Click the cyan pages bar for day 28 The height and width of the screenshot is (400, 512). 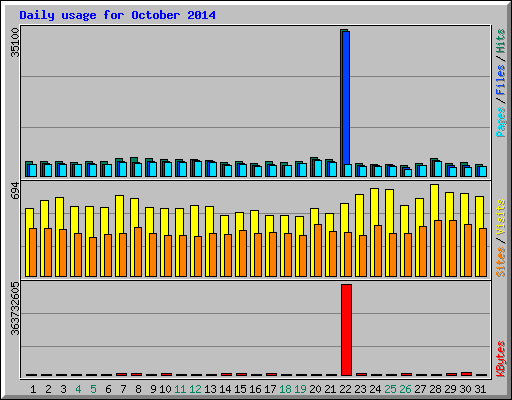click(x=438, y=169)
